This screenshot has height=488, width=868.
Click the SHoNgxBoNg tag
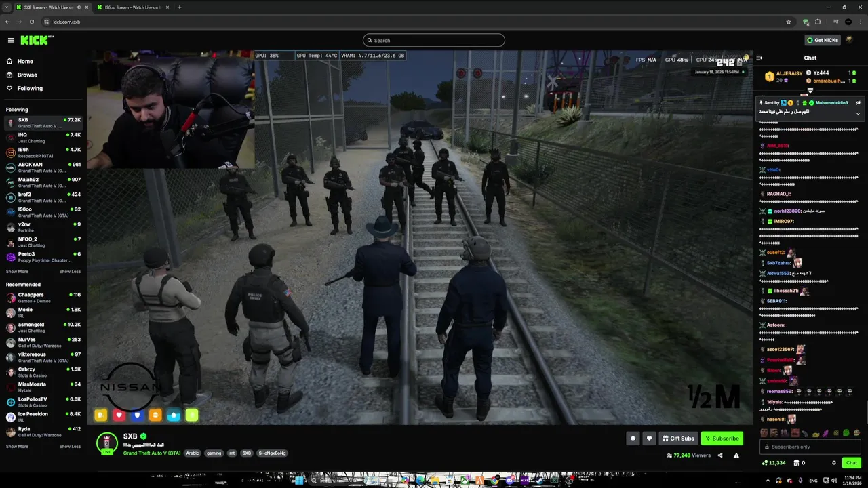[272, 453]
